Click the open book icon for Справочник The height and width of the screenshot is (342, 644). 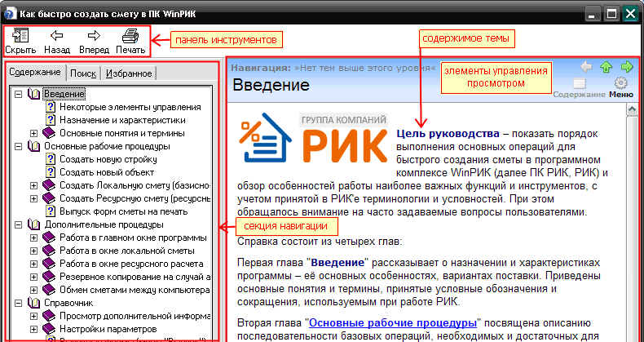coord(33,303)
